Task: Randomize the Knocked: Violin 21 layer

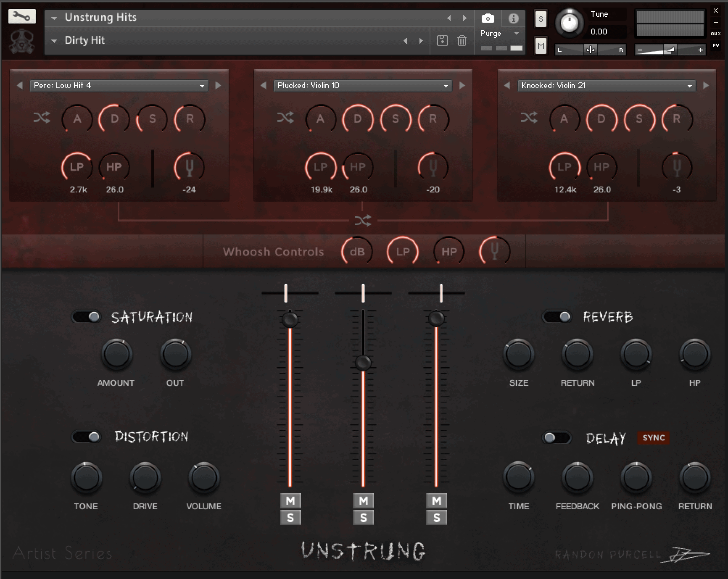Action: click(x=529, y=118)
